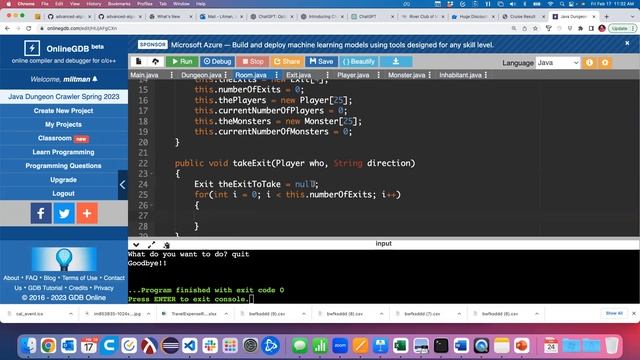Open the Language dropdown set to Java

[x=558, y=63]
